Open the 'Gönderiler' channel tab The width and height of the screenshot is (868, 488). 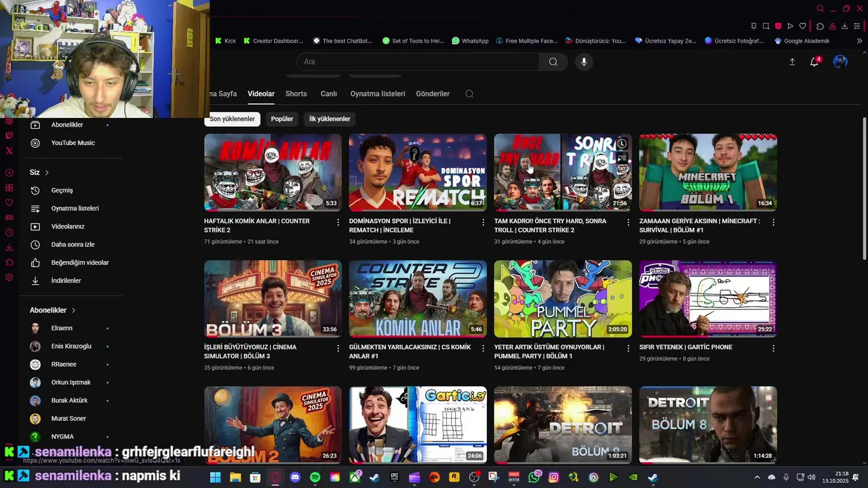point(433,94)
